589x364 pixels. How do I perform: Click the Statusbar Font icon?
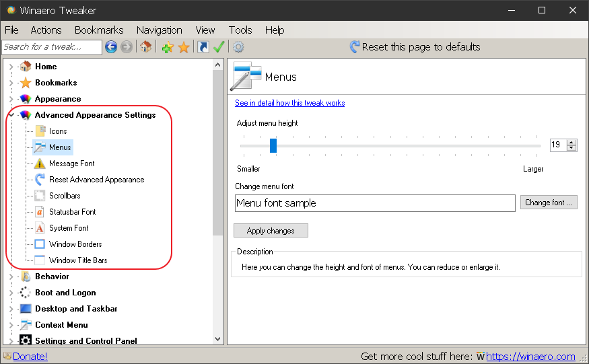(40, 212)
